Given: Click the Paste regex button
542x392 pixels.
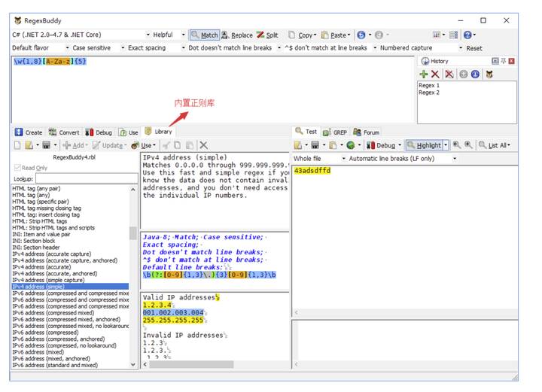Looking at the screenshot, I should [x=336, y=35].
